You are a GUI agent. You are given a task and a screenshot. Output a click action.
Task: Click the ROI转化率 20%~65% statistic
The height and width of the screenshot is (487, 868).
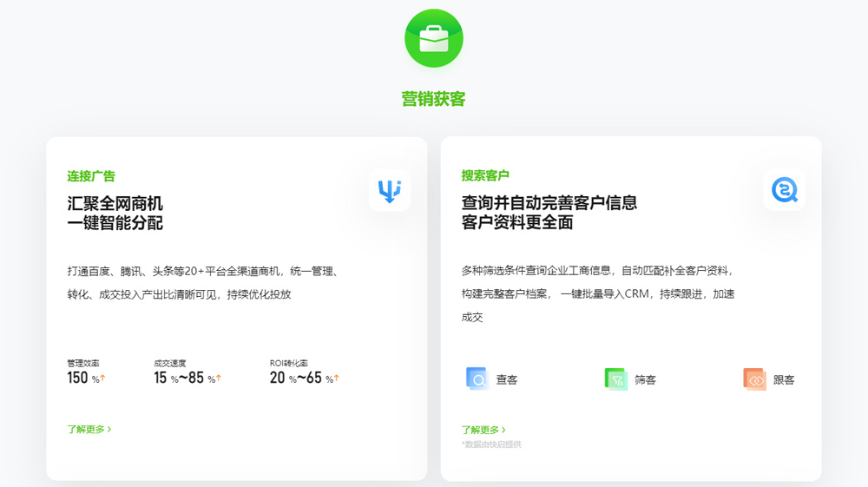pos(305,372)
